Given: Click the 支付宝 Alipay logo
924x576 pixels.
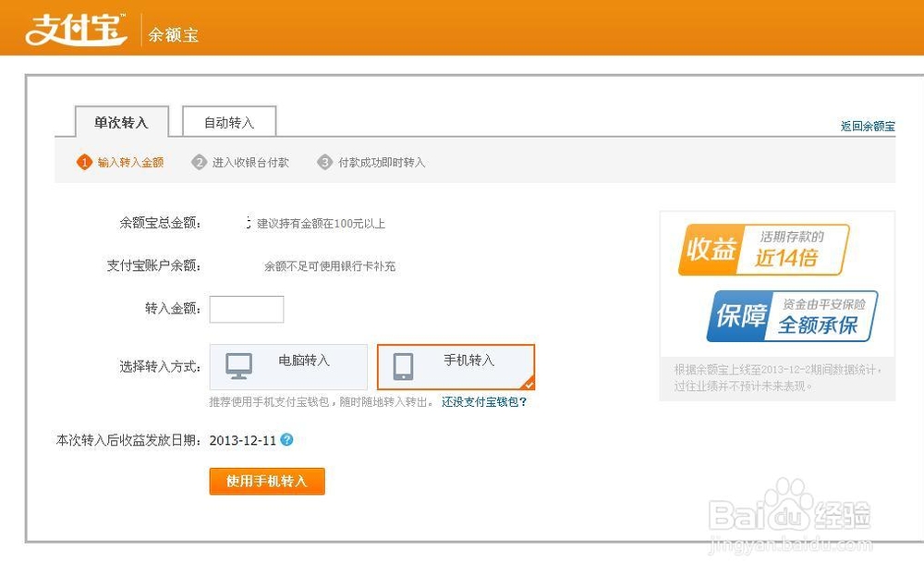Looking at the screenshot, I should point(76,29).
